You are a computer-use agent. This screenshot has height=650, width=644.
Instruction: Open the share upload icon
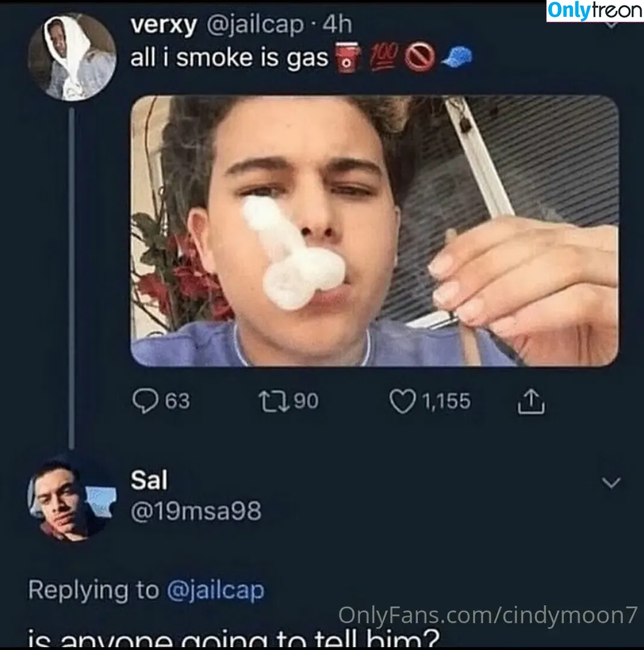click(531, 401)
